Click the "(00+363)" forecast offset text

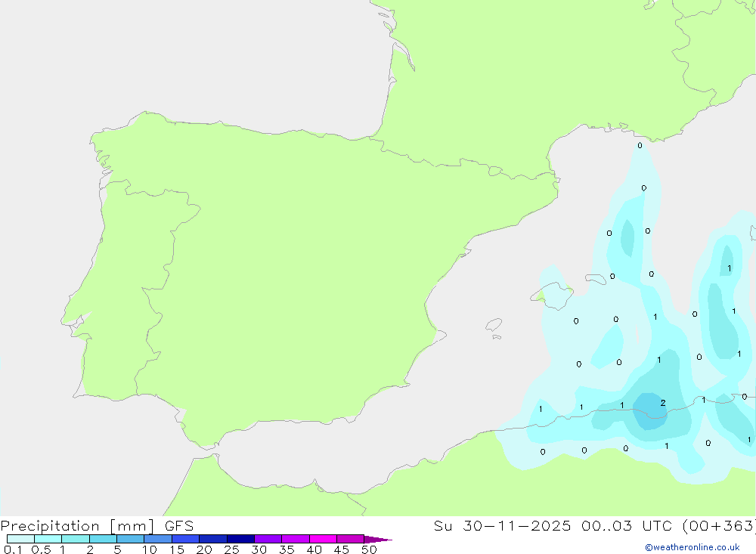[x=719, y=525]
